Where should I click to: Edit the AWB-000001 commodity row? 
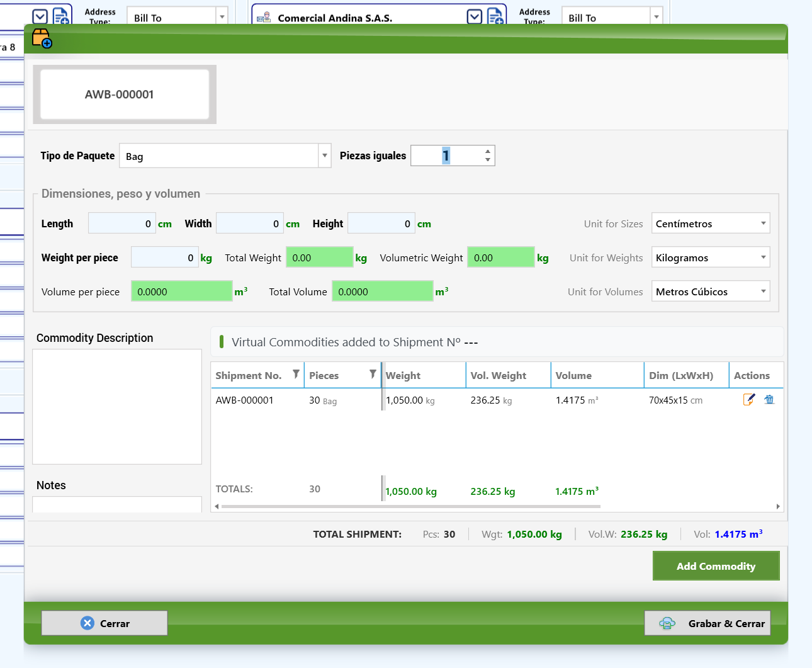click(749, 400)
